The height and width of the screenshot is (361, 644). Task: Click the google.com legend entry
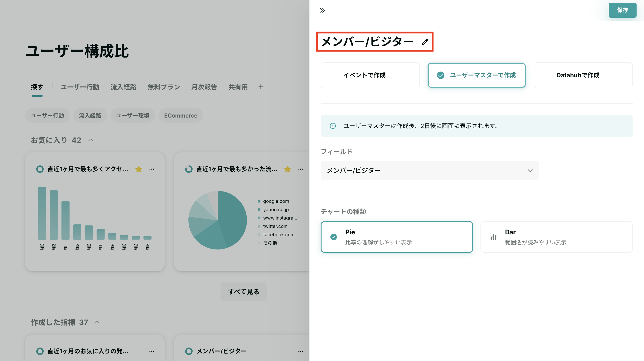click(x=273, y=201)
